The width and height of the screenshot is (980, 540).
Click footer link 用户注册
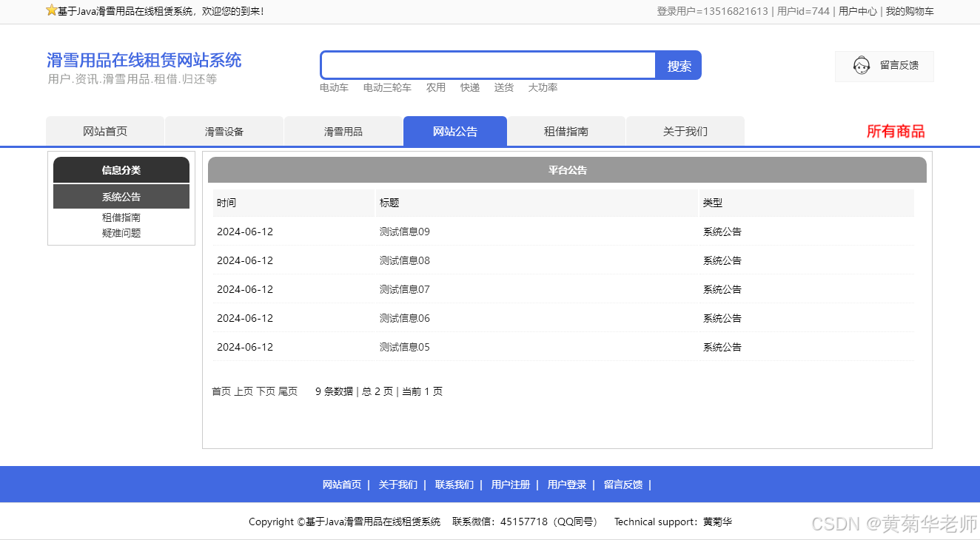(x=511, y=485)
